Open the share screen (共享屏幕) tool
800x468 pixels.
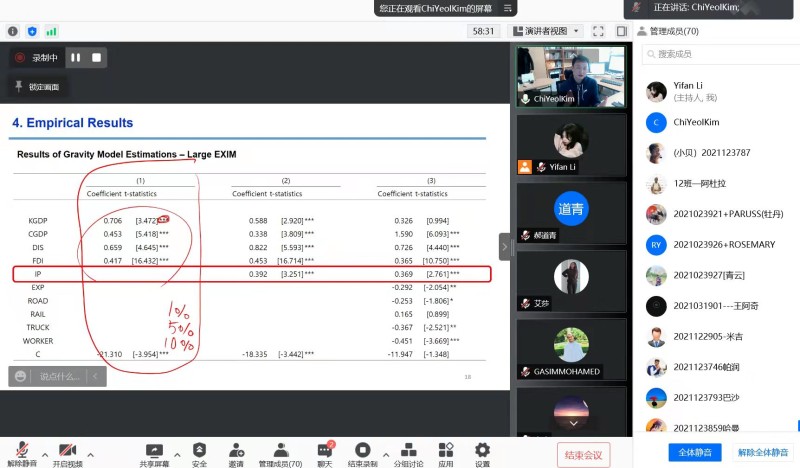tap(154, 451)
